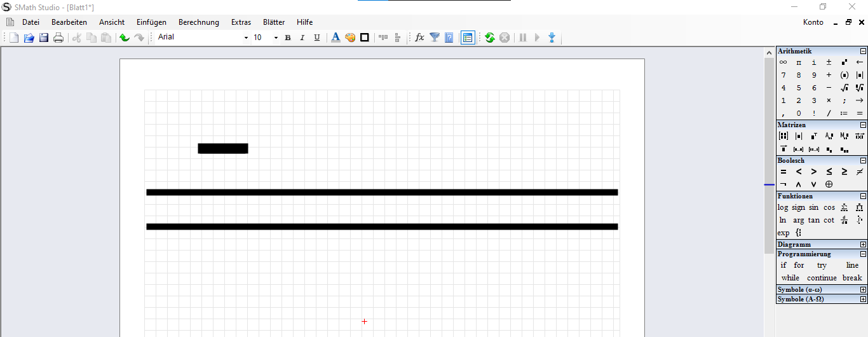868x337 pixels.
Task: Toggle underline text formatting
Action: 317,38
